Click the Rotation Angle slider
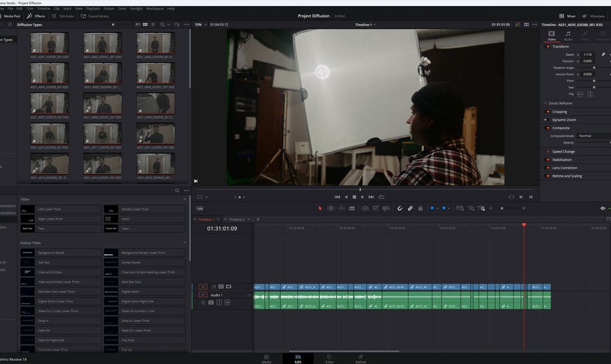The width and height of the screenshot is (611, 364). point(594,67)
